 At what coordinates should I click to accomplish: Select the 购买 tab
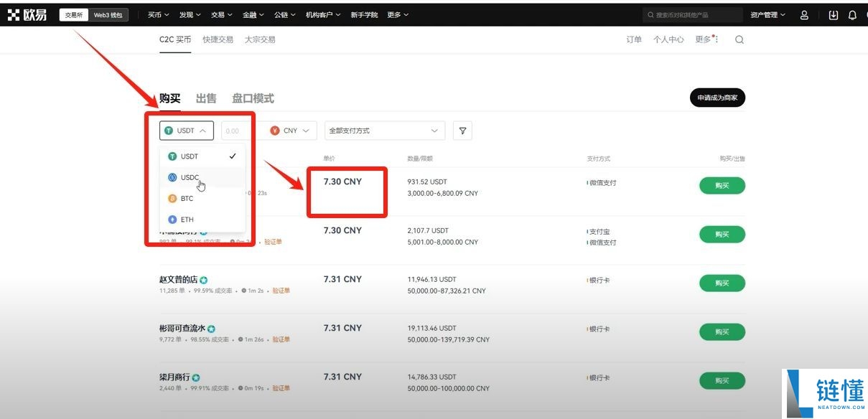click(x=169, y=98)
